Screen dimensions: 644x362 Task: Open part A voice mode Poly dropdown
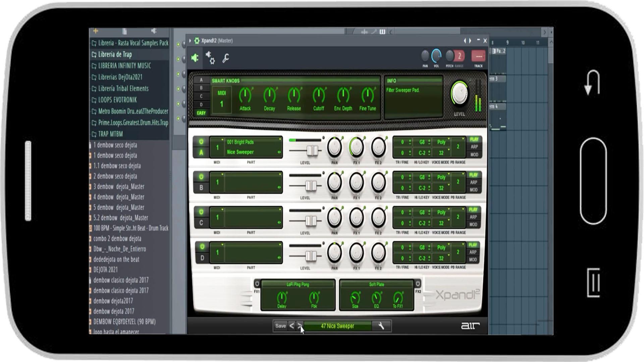click(x=441, y=142)
